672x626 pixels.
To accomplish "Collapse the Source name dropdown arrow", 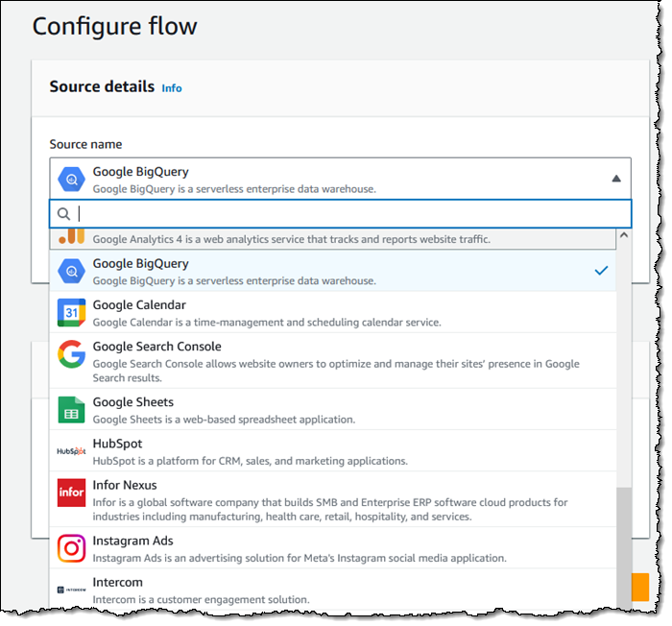I will [616, 179].
